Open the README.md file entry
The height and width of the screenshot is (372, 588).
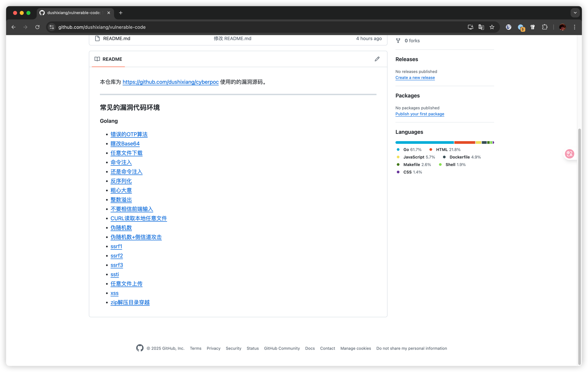tap(116, 38)
